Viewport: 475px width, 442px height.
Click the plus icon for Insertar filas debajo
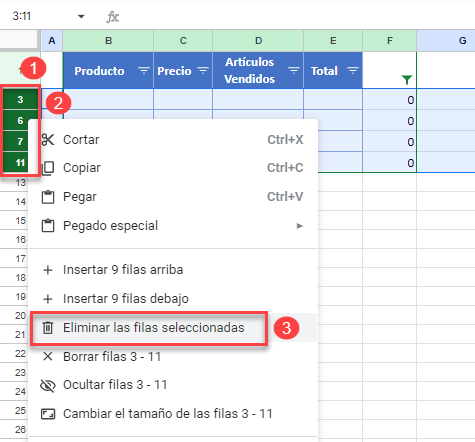(x=48, y=299)
